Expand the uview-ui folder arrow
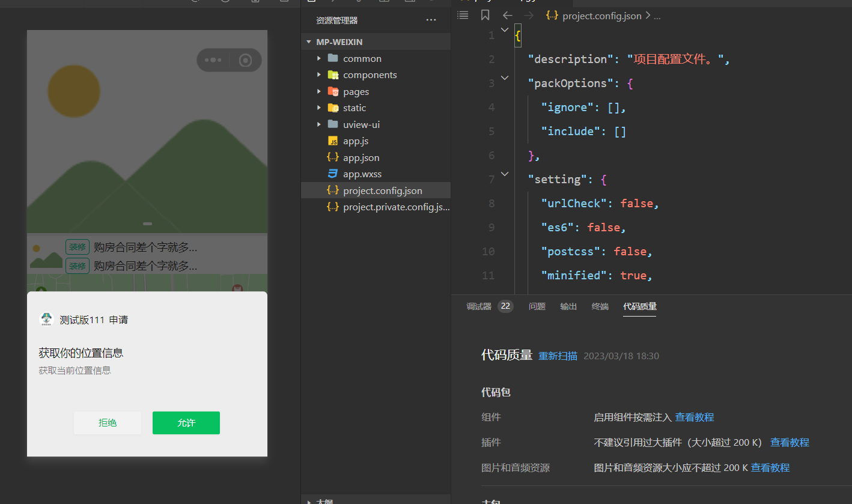Image resolution: width=852 pixels, height=504 pixels. 318,124
